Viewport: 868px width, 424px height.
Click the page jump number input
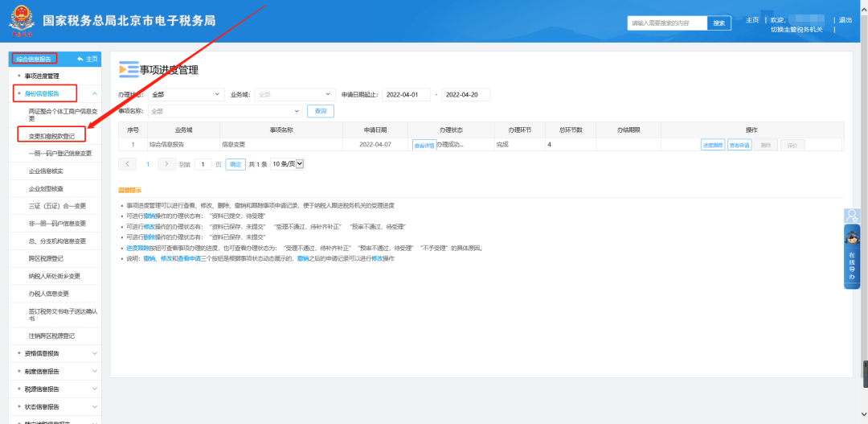203,164
